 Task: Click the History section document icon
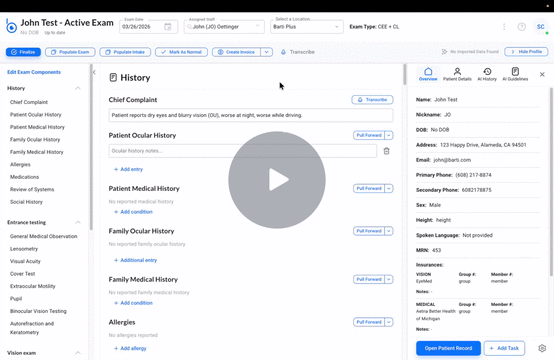[113, 77]
